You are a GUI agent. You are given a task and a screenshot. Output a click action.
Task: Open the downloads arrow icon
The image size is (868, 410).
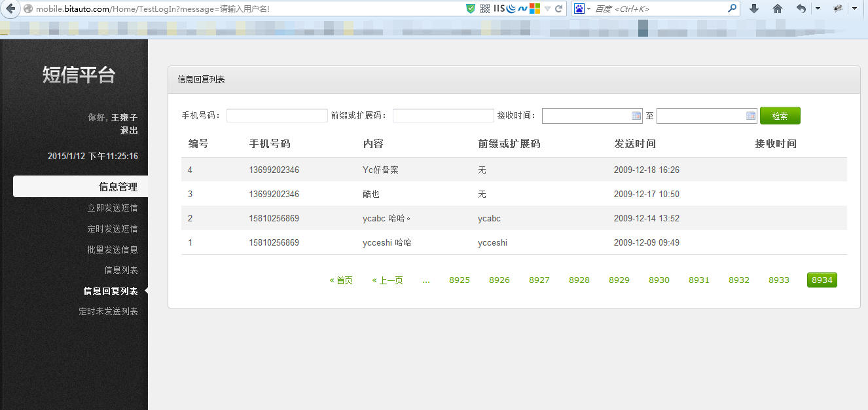click(754, 9)
